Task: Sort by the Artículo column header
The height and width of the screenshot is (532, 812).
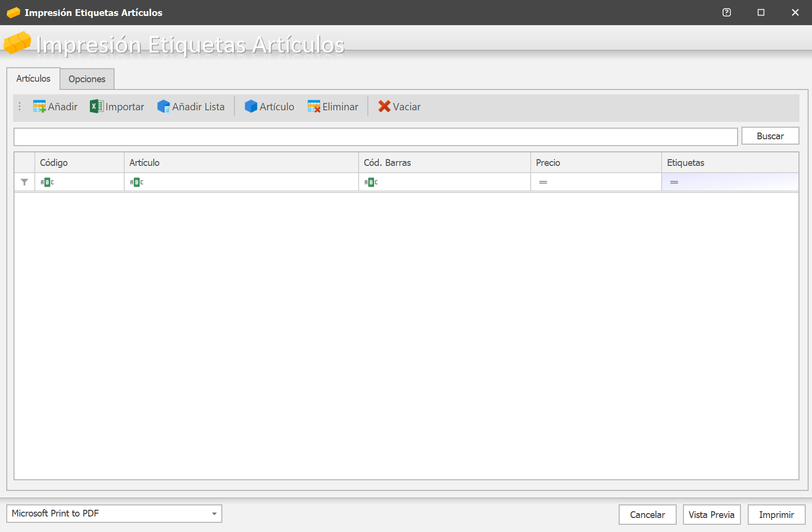Action: pyautogui.click(x=241, y=163)
